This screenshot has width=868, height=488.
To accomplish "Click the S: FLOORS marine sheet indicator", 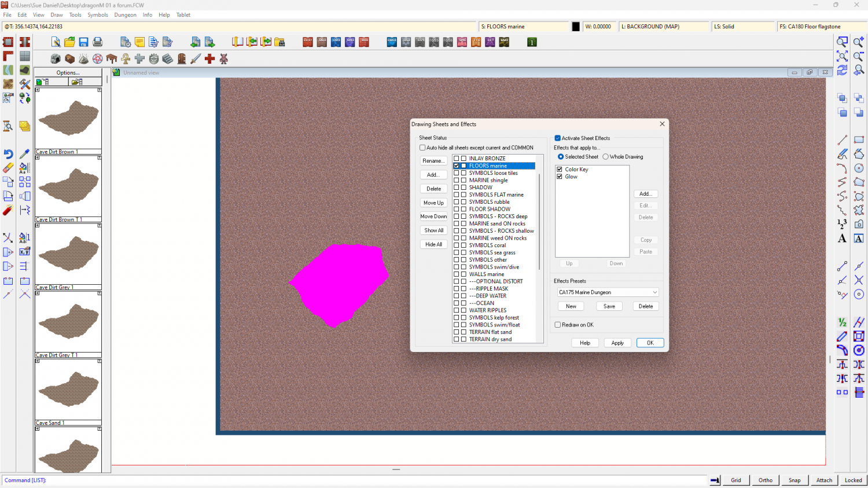I will tap(524, 27).
